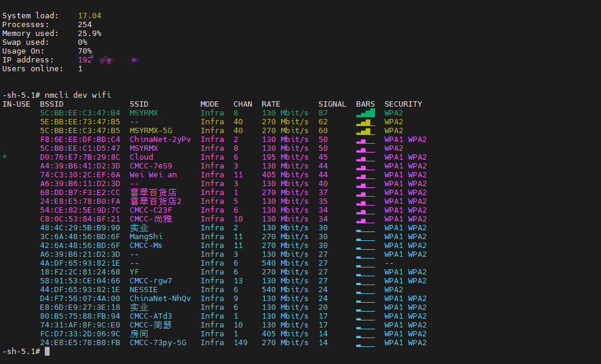Click the Wei Wei an SSID name
Viewport: 601px width, 364px height.
coord(153,175)
